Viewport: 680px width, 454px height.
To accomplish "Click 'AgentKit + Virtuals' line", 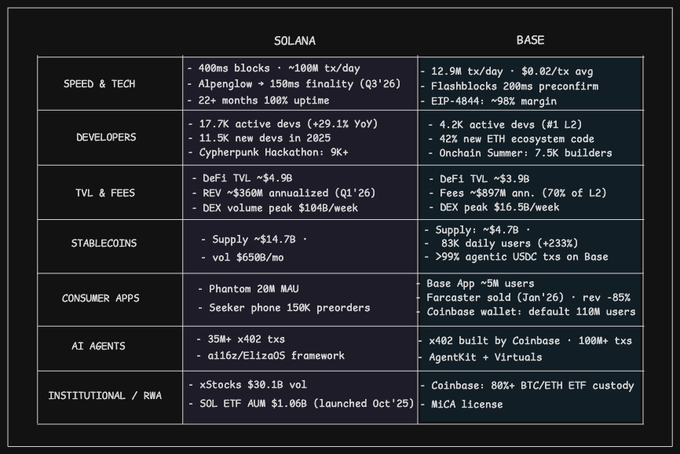I will 480,357.
